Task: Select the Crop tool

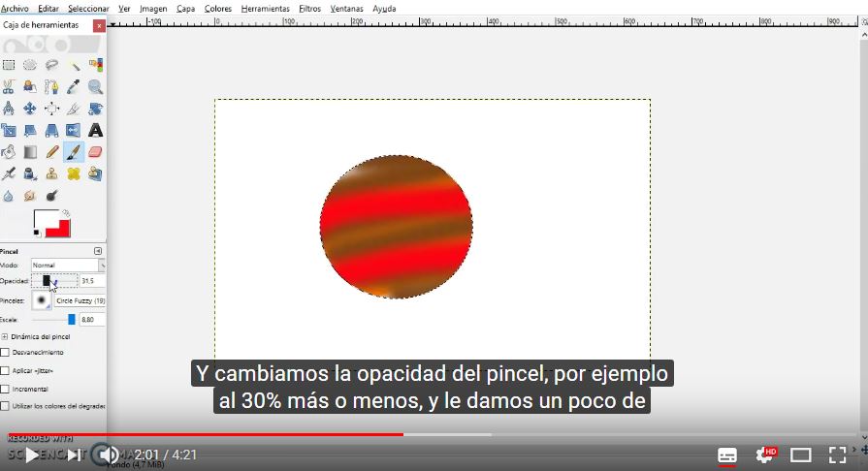Action: pyautogui.click(x=74, y=109)
